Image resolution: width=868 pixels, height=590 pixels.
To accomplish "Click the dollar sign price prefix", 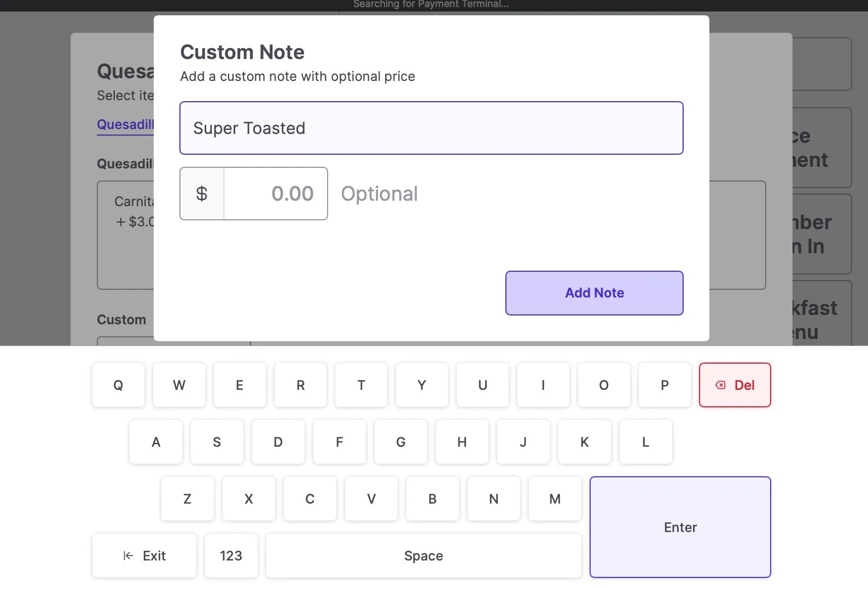I will [x=202, y=194].
